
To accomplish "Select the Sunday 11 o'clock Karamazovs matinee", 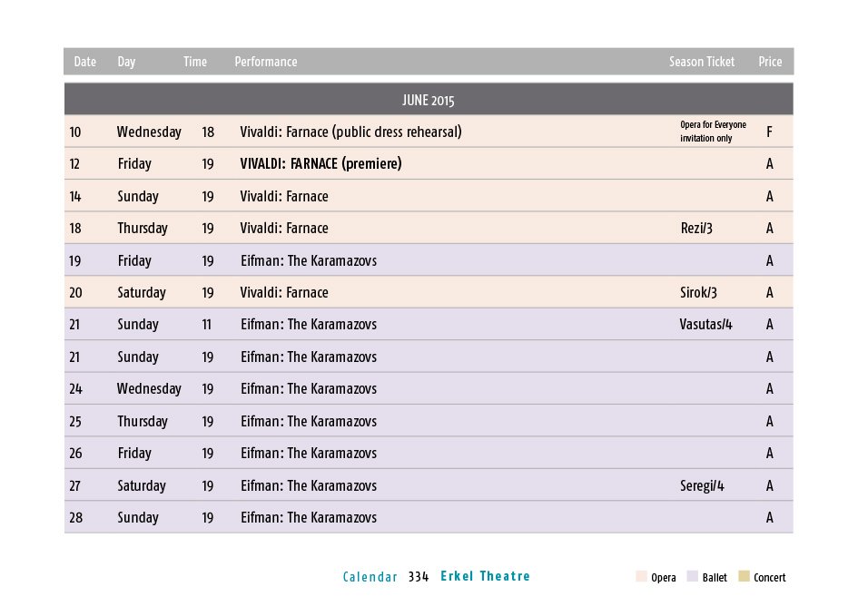I will point(429,324).
